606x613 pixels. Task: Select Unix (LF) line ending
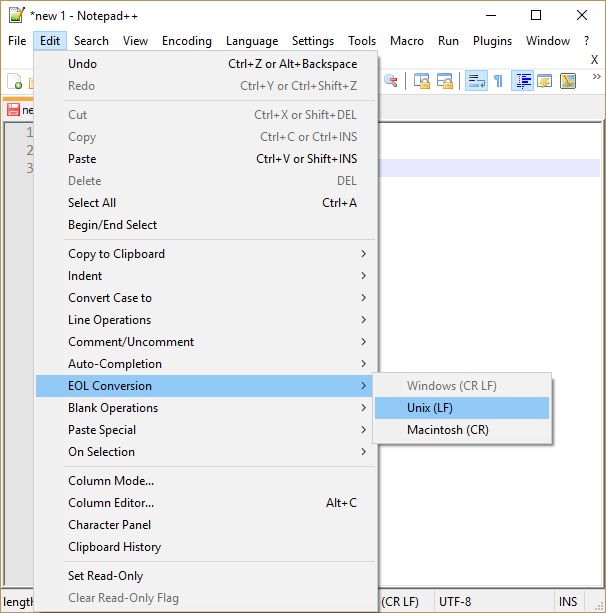point(462,408)
